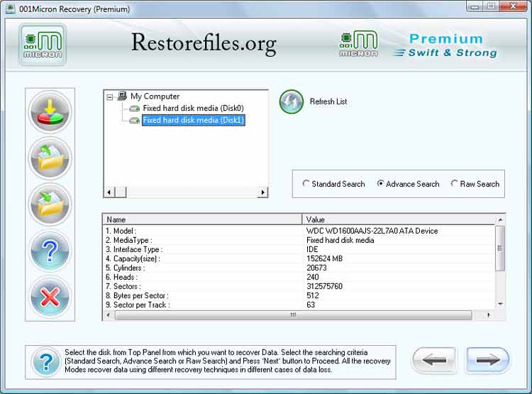Click the second sidebar folder icon
532x394 pixels.
point(50,158)
